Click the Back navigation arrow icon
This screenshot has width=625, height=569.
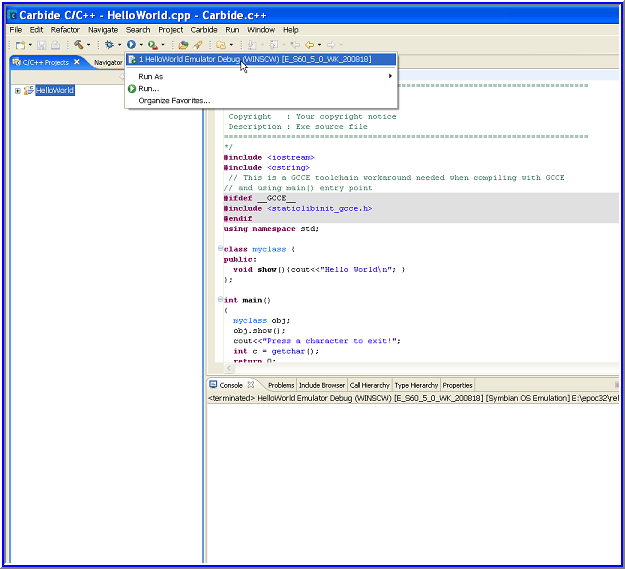(x=309, y=44)
